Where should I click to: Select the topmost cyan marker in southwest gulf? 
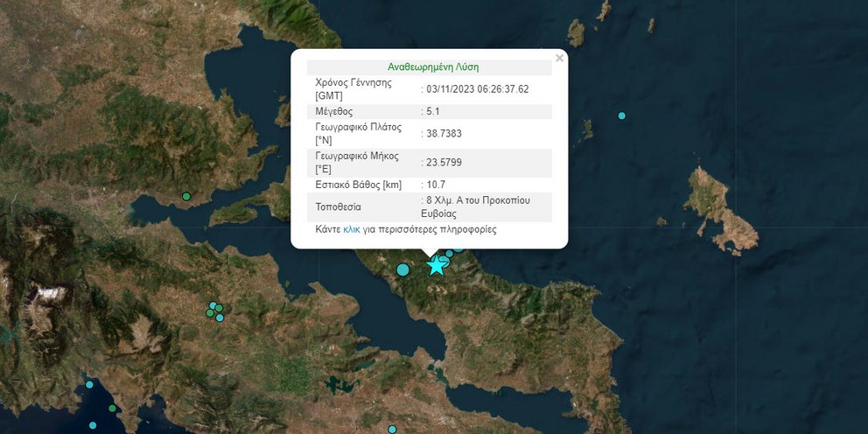click(89, 384)
